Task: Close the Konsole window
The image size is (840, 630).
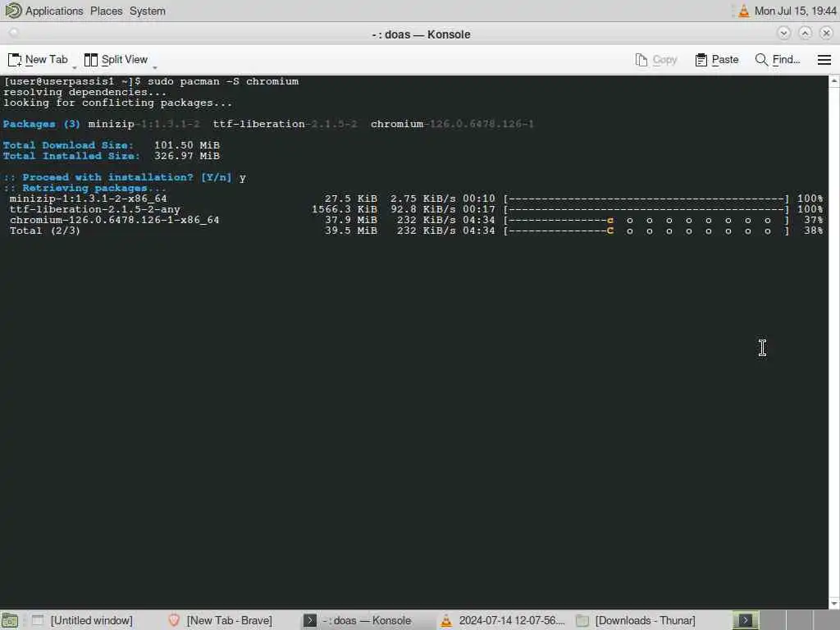Action: tap(826, 33)
